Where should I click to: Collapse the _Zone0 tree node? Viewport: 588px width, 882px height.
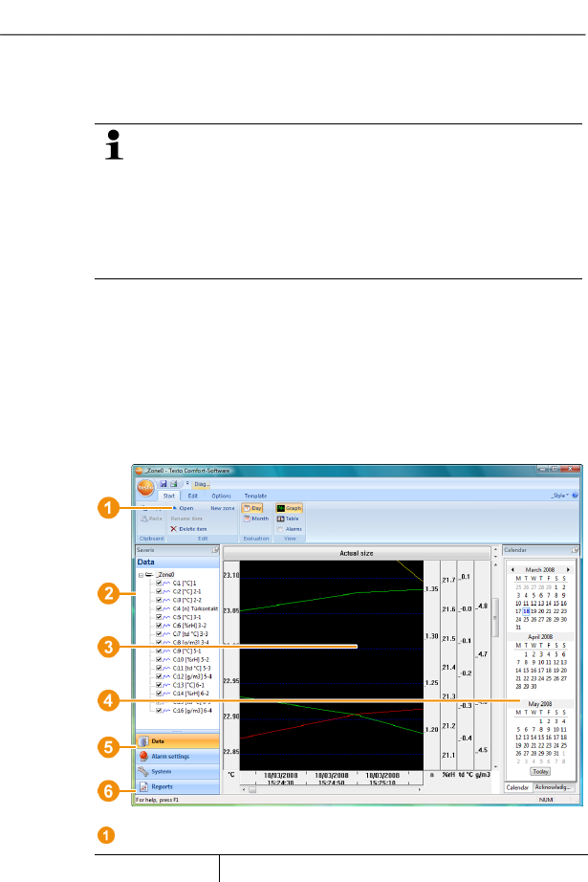tap(141, 575)
